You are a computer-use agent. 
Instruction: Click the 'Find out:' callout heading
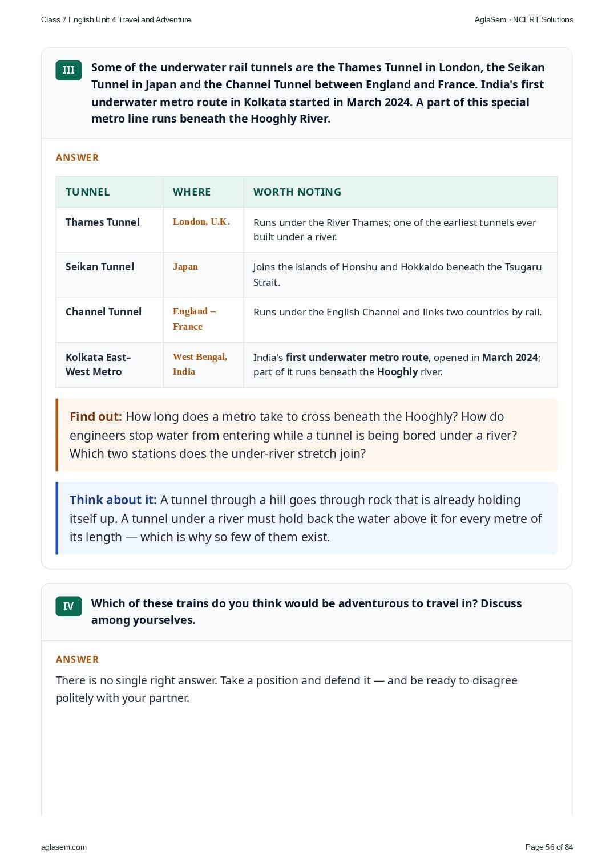point(96,417)
